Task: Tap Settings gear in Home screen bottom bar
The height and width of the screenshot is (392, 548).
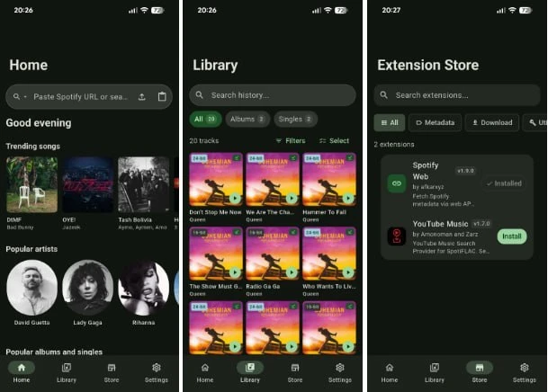Action: point(157,368)
